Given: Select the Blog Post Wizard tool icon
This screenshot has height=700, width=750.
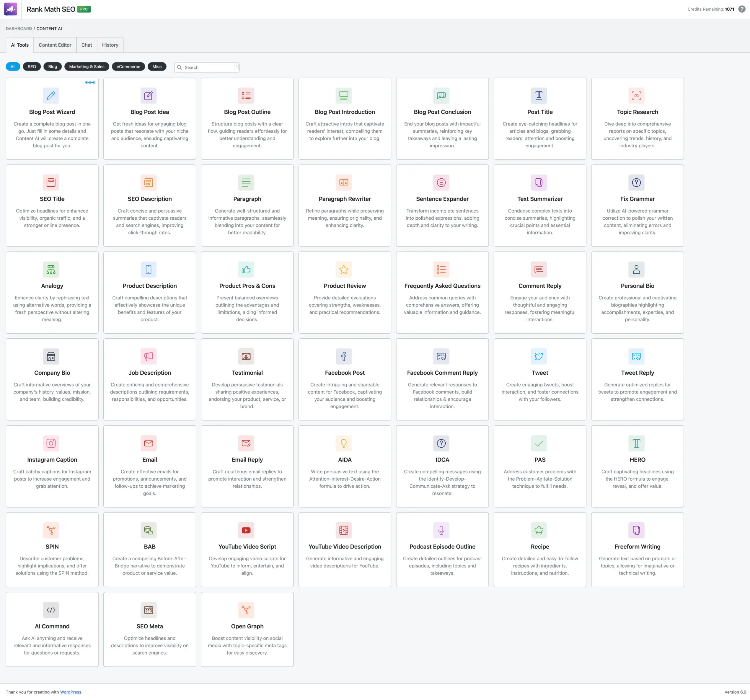Looking at the screenshot, I should point(52,95).
